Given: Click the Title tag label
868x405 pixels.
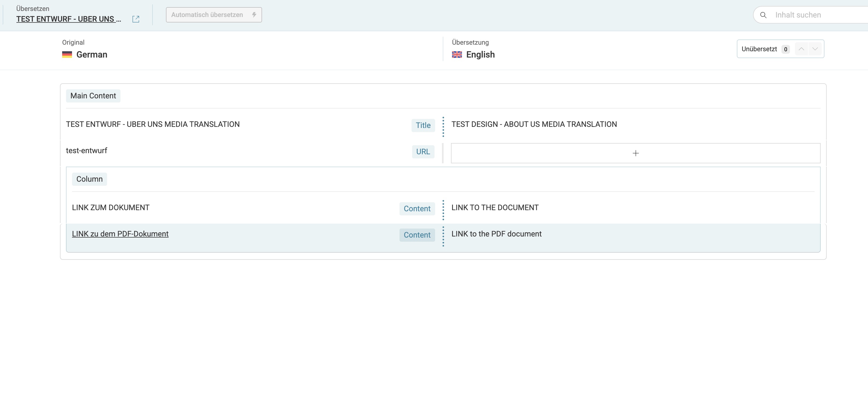Looking at the screenshot, I should pyautogui.click(x=423, y=126).
